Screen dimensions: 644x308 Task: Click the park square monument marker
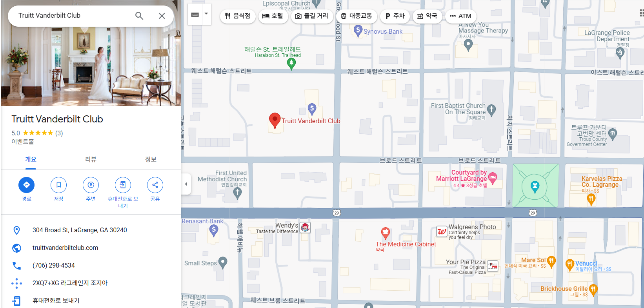(x=535, y=187)
